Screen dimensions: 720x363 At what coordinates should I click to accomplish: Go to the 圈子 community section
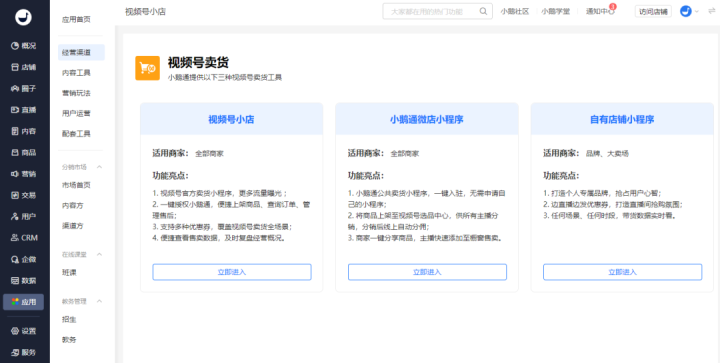[x=23, y=89]
